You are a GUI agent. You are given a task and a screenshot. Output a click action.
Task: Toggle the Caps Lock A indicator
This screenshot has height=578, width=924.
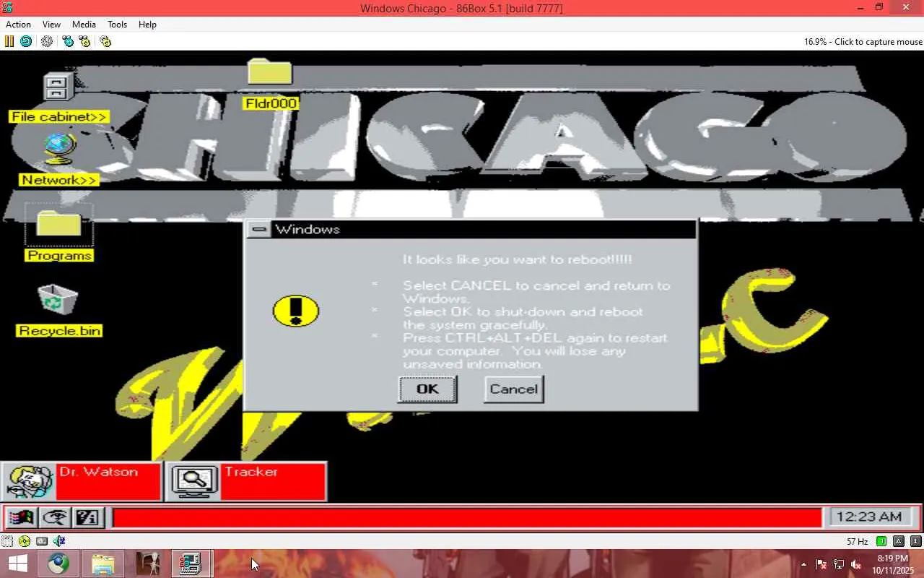[x=899, y=541]
